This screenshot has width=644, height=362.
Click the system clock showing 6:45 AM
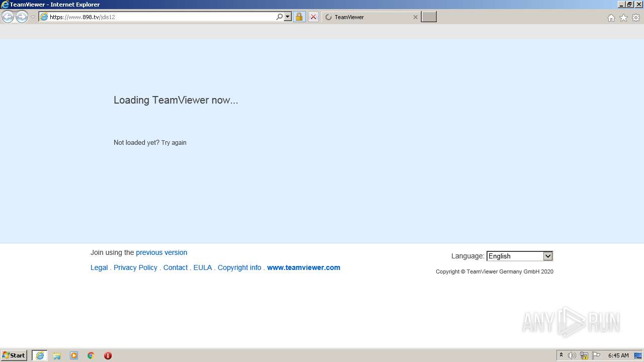tap(618, 355)
